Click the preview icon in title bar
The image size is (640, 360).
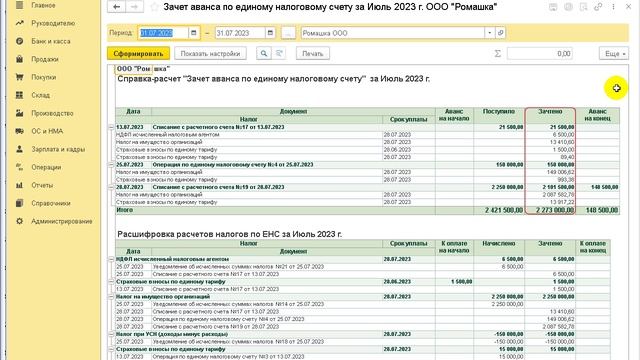(583, 7)
